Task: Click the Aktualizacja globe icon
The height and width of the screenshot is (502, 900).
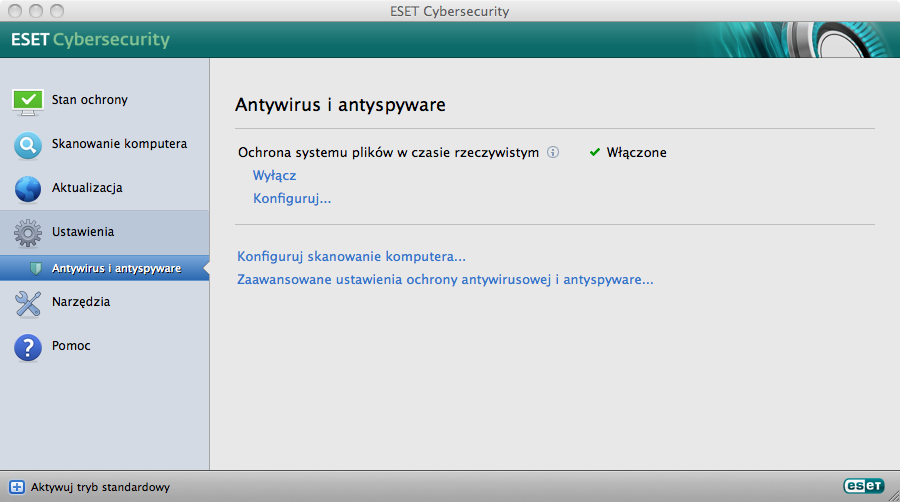Action: 28,189
